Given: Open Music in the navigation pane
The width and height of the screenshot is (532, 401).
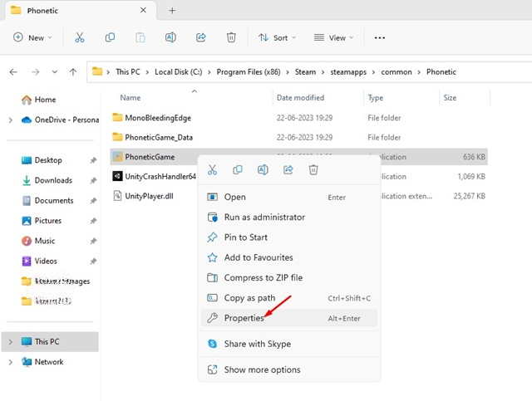Looking at the screenshot, I should [37, 241].
